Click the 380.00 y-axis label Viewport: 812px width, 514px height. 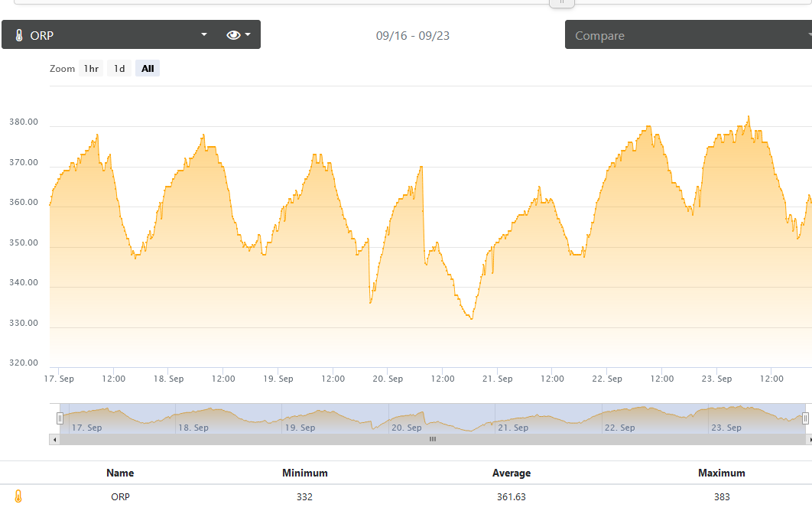tap(24, 122)
